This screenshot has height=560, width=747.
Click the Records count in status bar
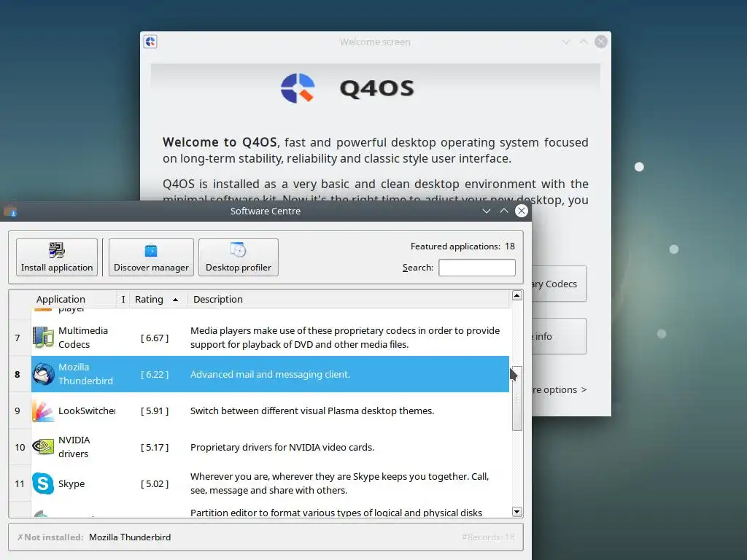488,537
